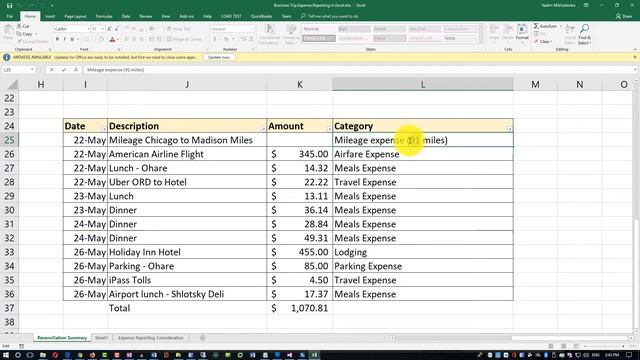Open the Description column filter dropdown
The image size is (640, 360).
pyautogui.click(x=263, y=129)
